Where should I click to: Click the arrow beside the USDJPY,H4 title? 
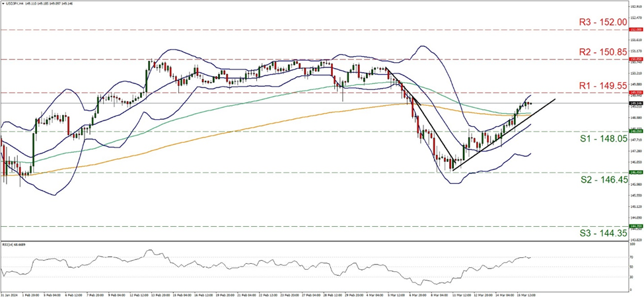click(x=3, y=3)
